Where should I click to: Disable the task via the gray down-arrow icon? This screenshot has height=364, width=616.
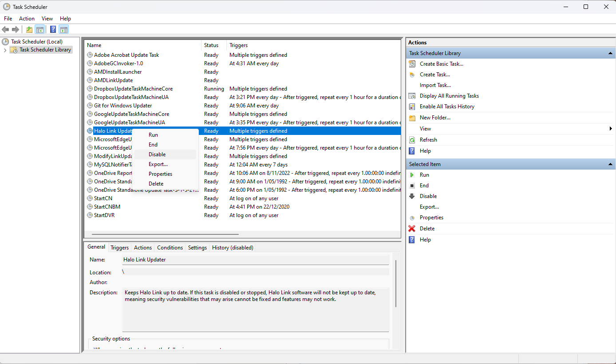point(413,196)
